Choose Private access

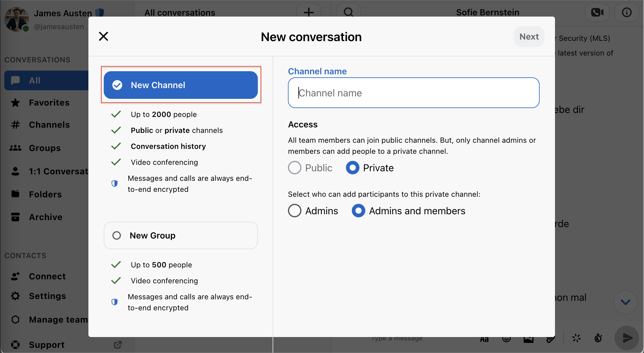pyautogui.click(x=370, y=168)
